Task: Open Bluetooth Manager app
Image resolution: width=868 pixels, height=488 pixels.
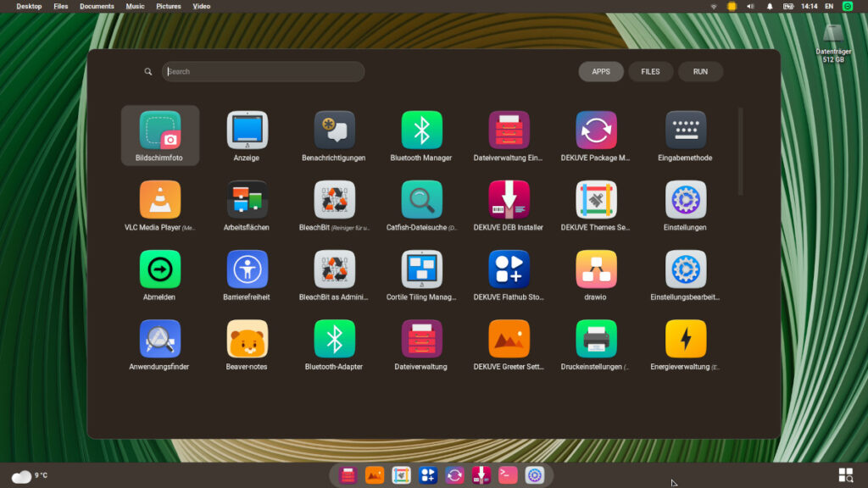Action: click(x=421, y=130)
